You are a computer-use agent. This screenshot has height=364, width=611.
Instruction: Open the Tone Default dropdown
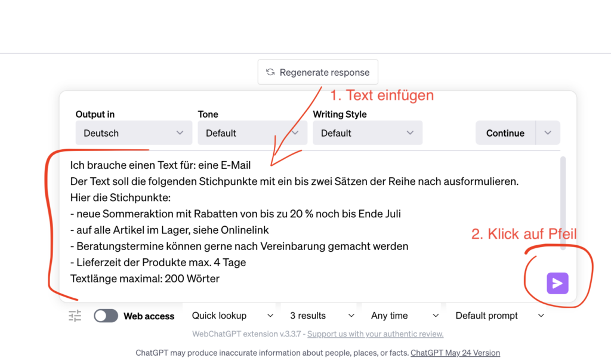click(x=252, y=133)
